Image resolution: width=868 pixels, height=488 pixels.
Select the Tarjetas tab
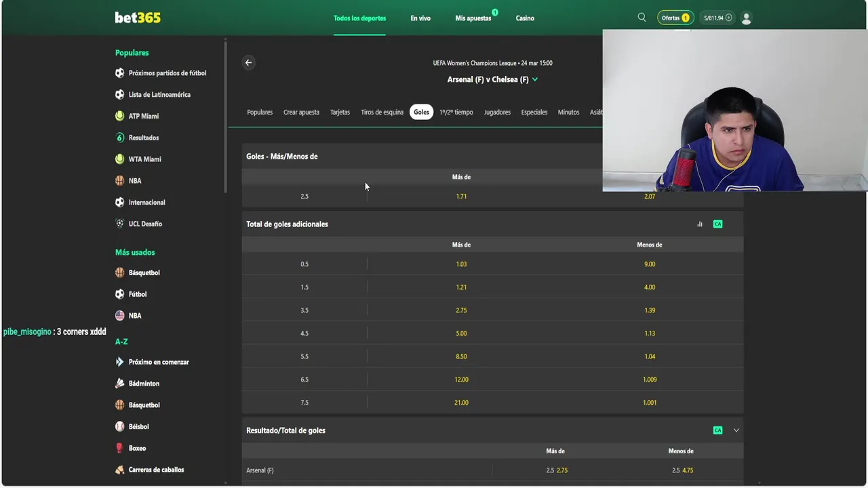(340, 113)
